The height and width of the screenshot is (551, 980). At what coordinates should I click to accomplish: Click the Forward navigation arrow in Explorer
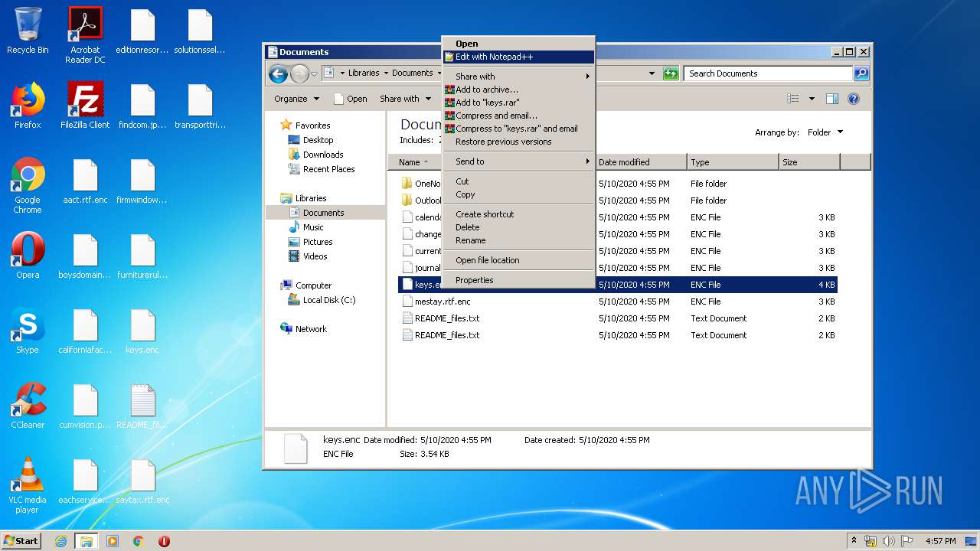pos(299,73)
